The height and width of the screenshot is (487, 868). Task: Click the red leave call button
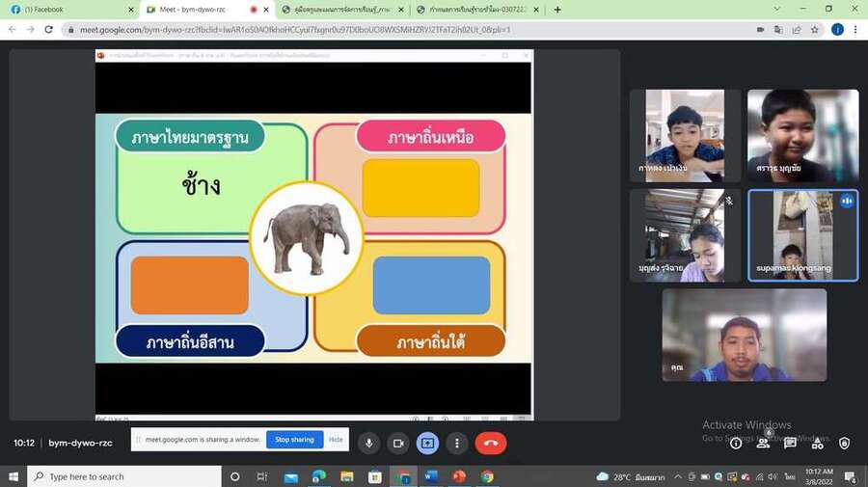tap(490, 443)
